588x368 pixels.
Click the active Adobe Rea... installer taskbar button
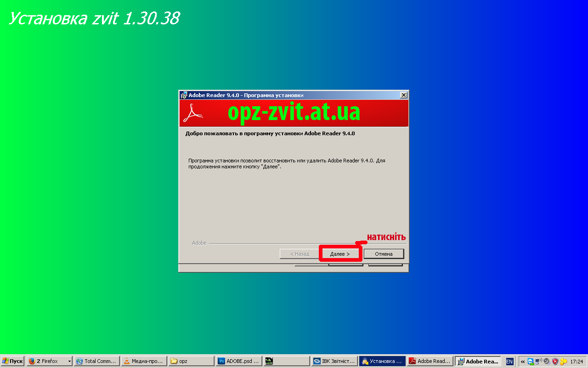[478, 361]
